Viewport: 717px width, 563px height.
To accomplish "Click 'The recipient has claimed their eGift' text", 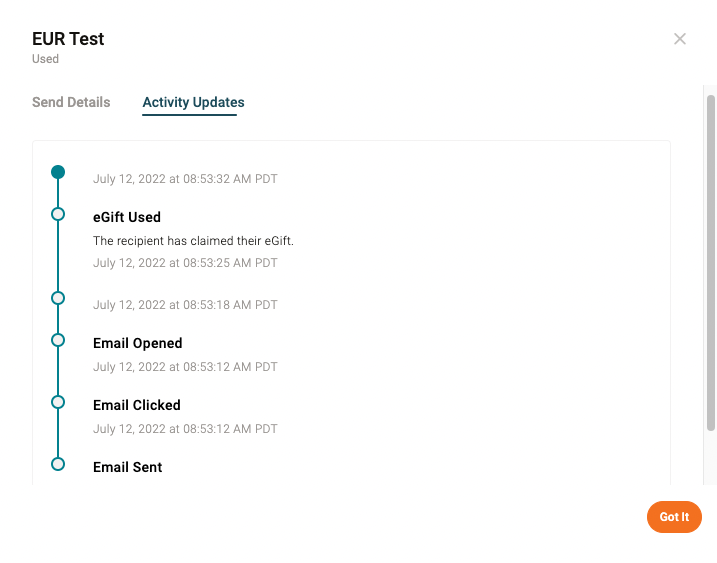I will tap(193, 241).
